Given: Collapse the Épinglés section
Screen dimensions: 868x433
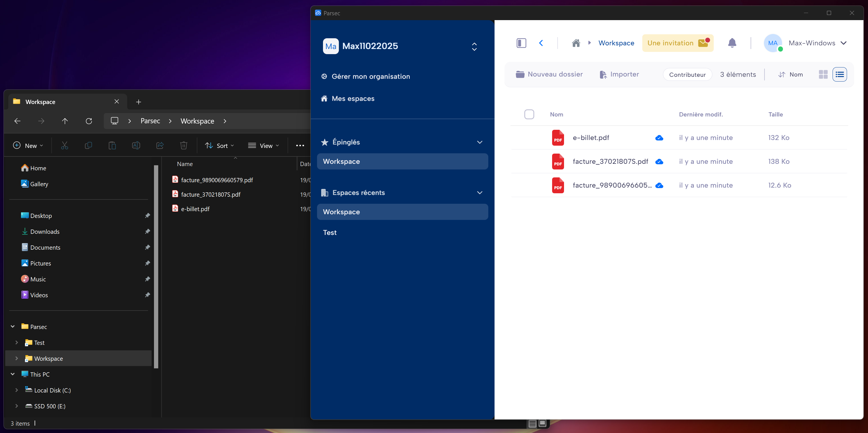Looking at the screenshot, I should pyautogui.click(x=480, y=142).
